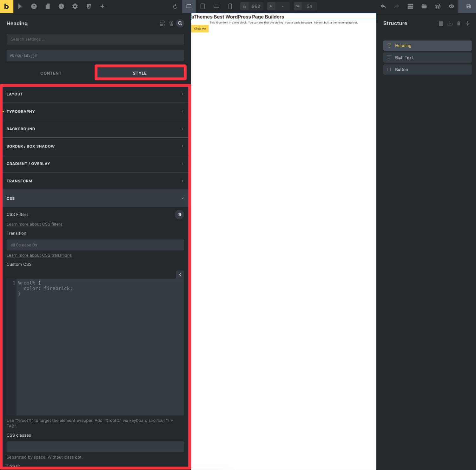
Task: Switch to tablet portrait breakpoint
Action: point(202,6)
